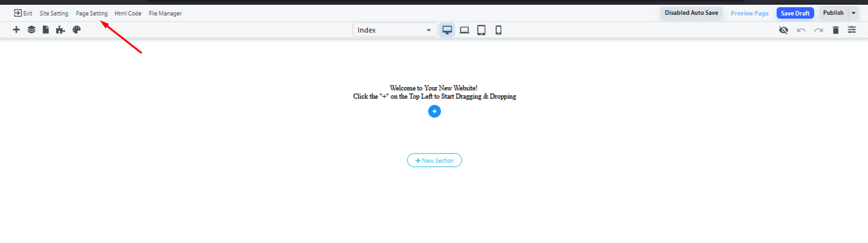Click the redo arrow icon
Screen dimensions: 868x243
[x=819, y=30]
